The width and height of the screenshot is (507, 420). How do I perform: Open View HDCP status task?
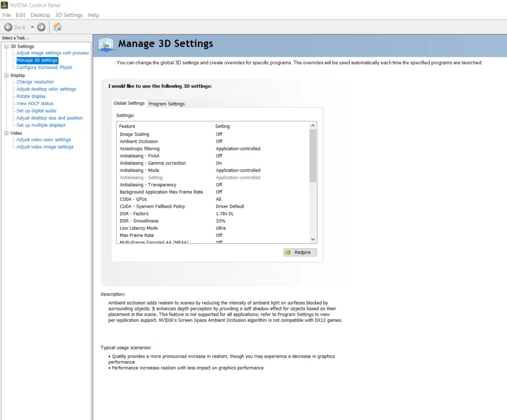pyautogui.click(x=35, y=103)
